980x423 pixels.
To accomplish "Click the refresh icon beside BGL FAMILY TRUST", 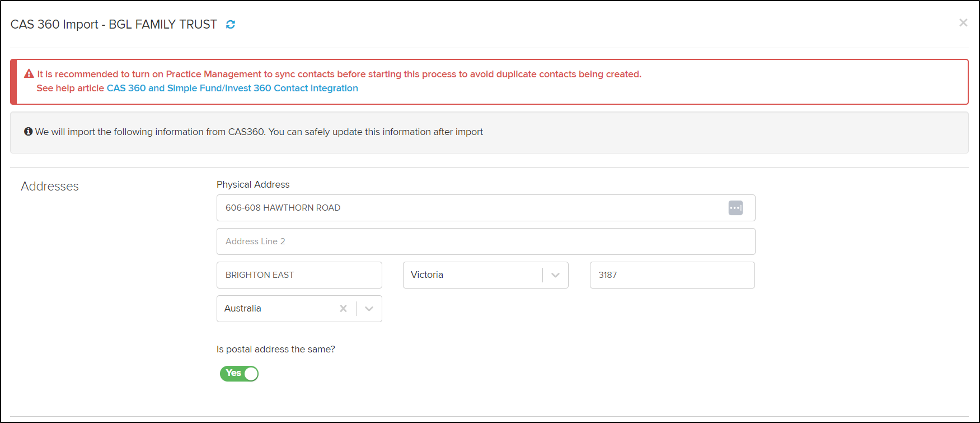I will point(231,25).
